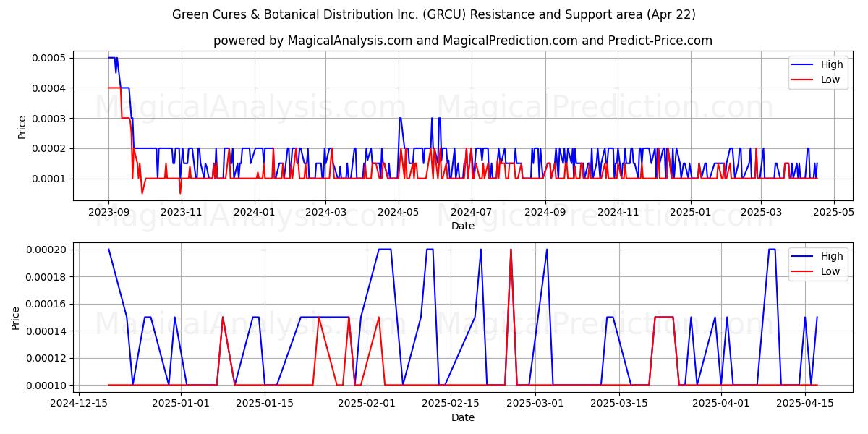Click the 2024-07 x-axis tick label
This screenshot has height=434, width=868.
471,212
